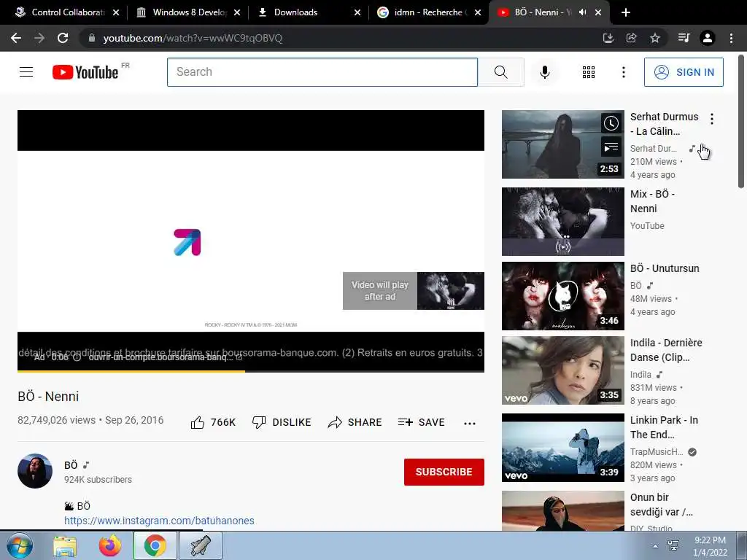The image size is (747, 560).
Task: Show hidden tray icons arrow
Action: pyautogui.click(x=656, y=546)
